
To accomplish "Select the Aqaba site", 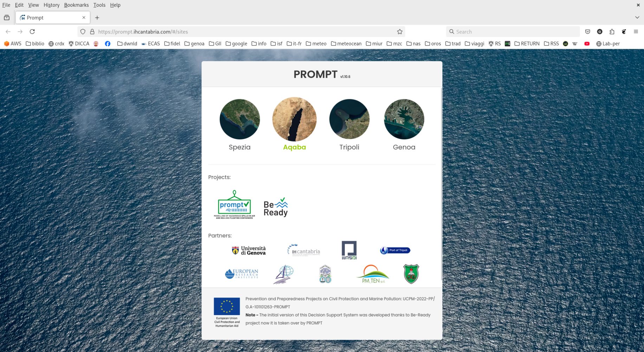I will coord(294,119).
